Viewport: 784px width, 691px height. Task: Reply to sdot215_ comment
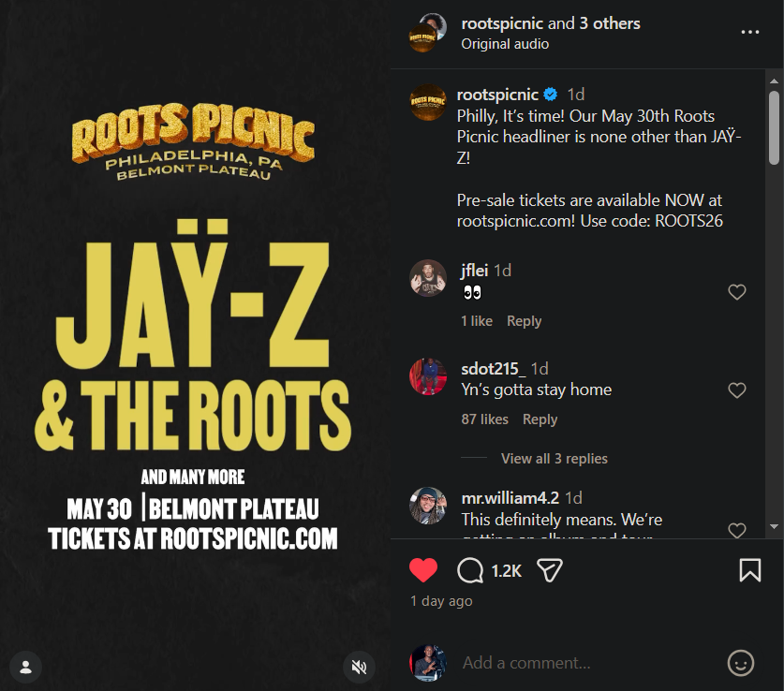[x=540, y=419]
